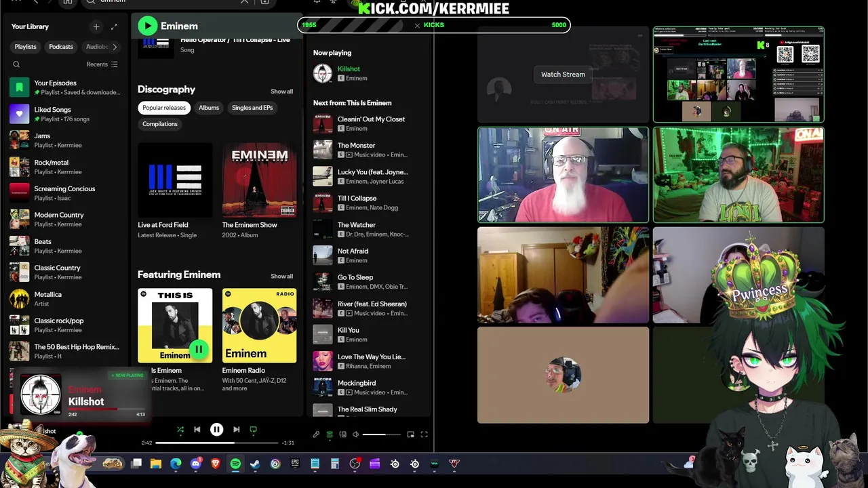Open Brave browser from the taskbar
The height and width of the screenshot is (488, 868).
tap(216, 464)
